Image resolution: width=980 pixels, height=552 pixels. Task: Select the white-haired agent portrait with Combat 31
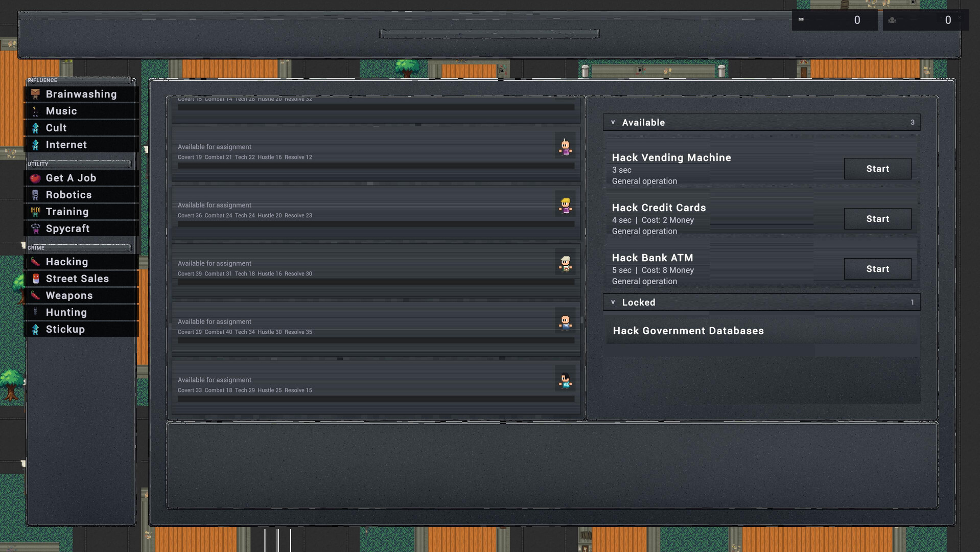(x=565, y=264)
